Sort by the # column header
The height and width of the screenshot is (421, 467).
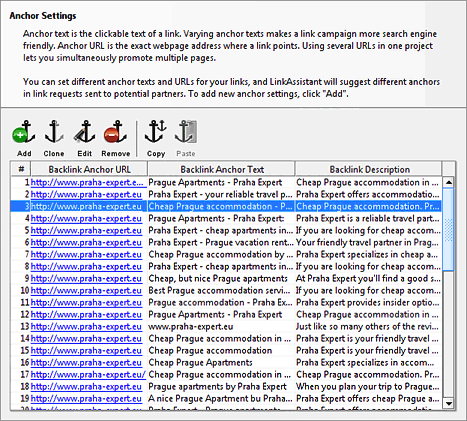click(x=21, y=169)
